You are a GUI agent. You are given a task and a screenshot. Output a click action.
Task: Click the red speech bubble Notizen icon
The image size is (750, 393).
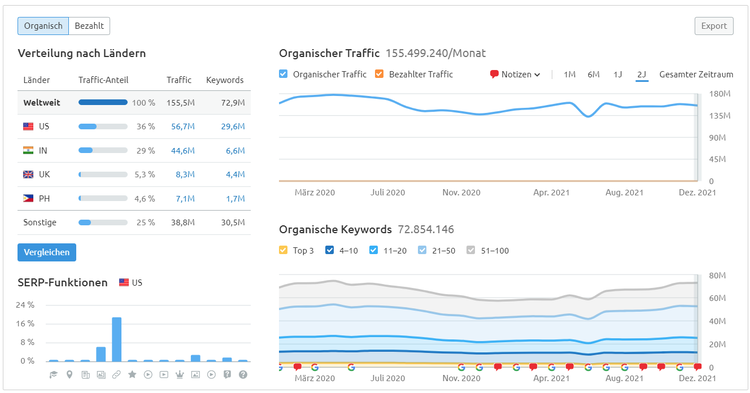click(x=494, y=75)
